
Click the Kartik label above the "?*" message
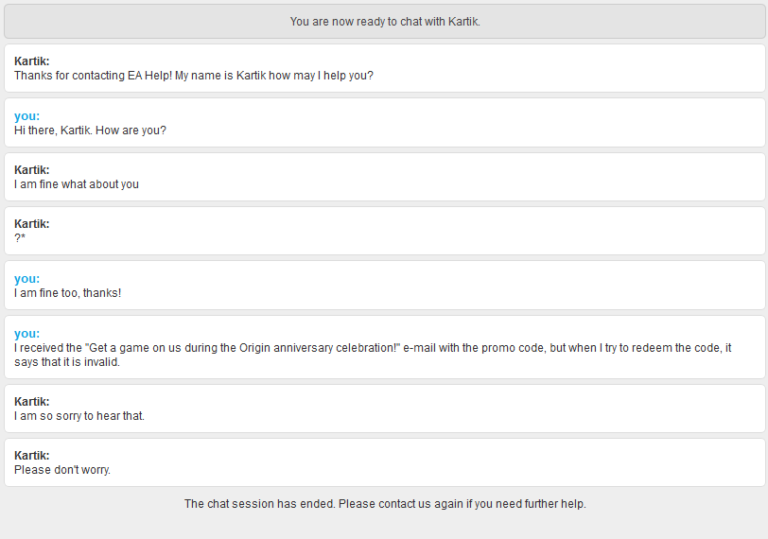pos(32,224)
